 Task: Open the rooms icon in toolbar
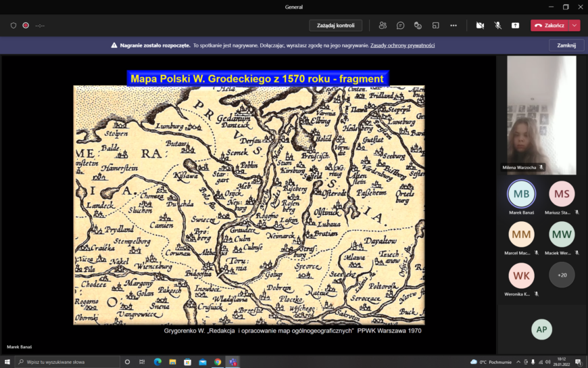pyautogui.click(x=435, y=26)
